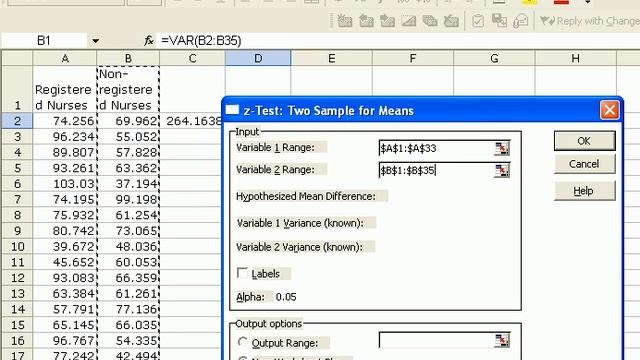640x360 pixels.
Task: Select column A header
Action: 65,58
